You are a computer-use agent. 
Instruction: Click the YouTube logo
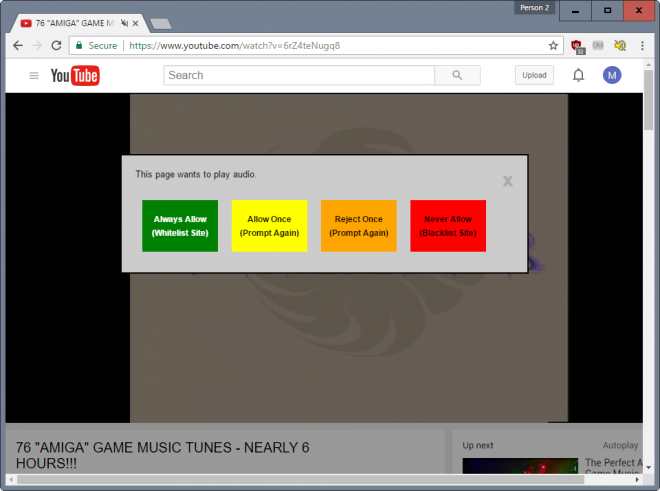[x=75, y=76]
